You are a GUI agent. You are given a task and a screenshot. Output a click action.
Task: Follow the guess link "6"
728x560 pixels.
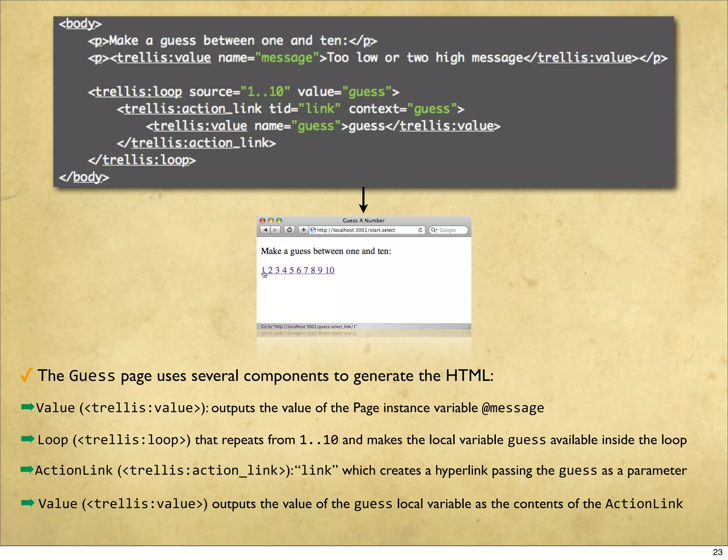(x=299, y=270)
